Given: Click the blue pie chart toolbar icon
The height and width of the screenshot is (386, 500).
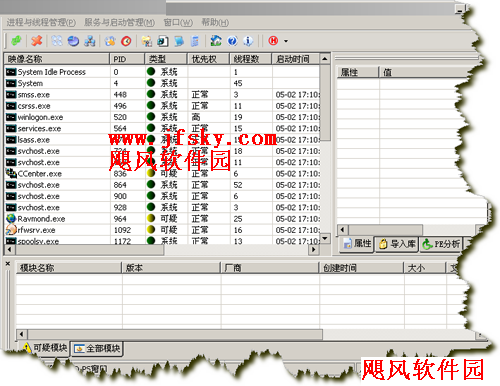Looking at the screenshot, I should click(x=73, y=41).
